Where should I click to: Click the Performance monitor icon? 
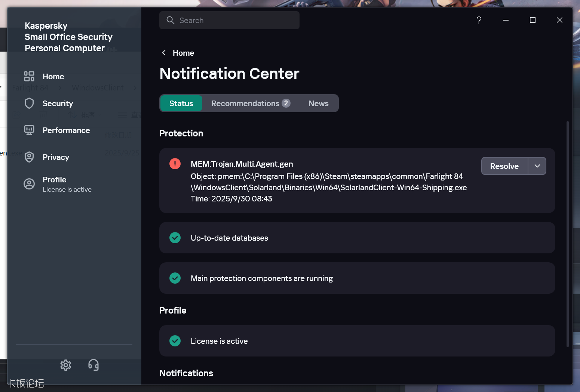click(29, 130)
